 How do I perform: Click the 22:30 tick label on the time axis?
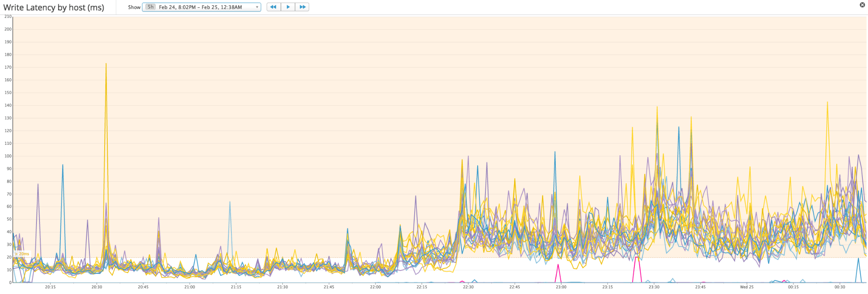pos(468,287)
